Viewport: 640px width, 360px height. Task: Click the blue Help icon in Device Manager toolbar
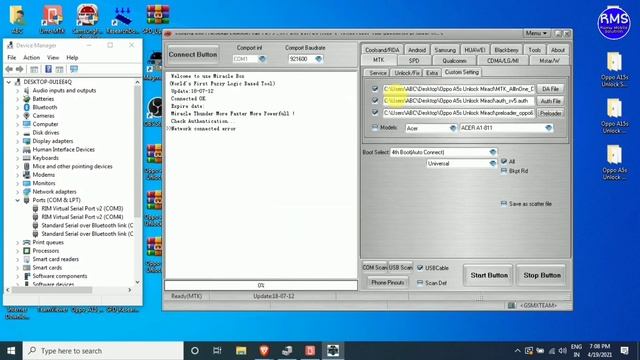pyautogui.click(x=48, y=69)
